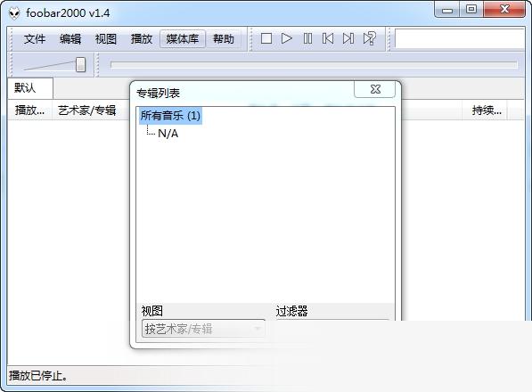
Task: Open the 帮助 menu
Action: [224, 39]
